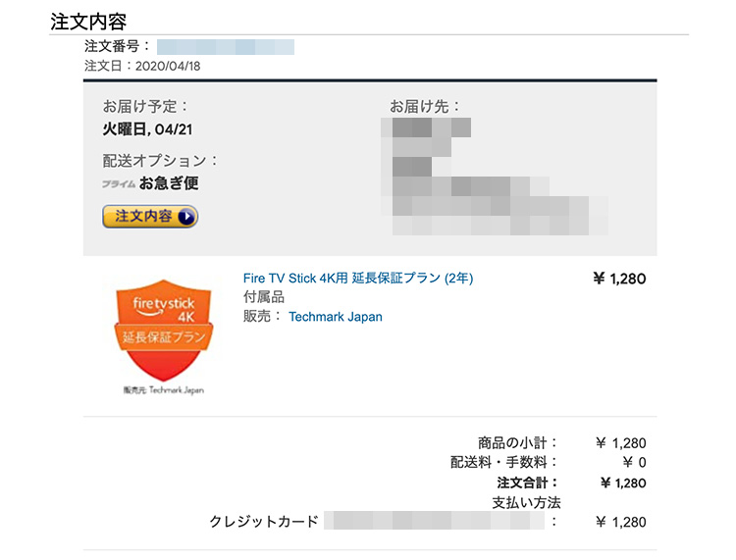This screenshot has width=736, height=560.
Task: Open the Techmark Japan seller link
Action: (x=336, y=317)
